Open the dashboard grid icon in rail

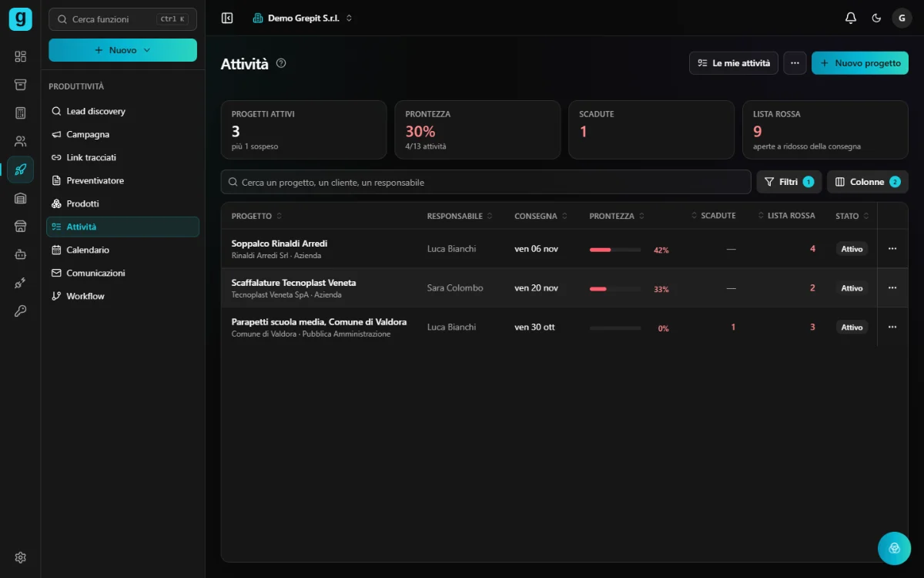coord(20,56)
